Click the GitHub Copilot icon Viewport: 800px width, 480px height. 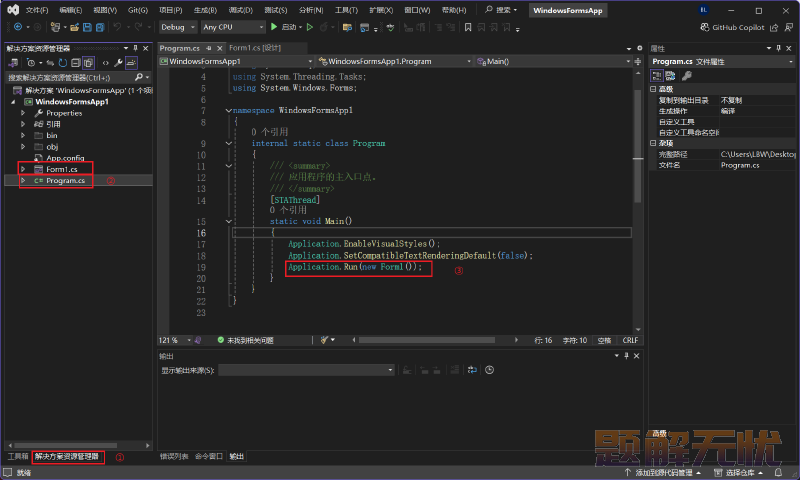click(705, 27)
